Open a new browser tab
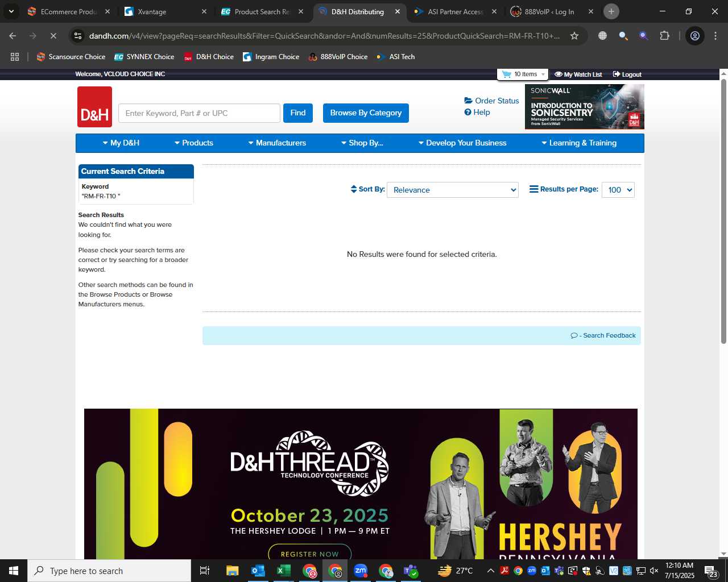Viewport: 728px width, 582px height. (x=611, y=11)
